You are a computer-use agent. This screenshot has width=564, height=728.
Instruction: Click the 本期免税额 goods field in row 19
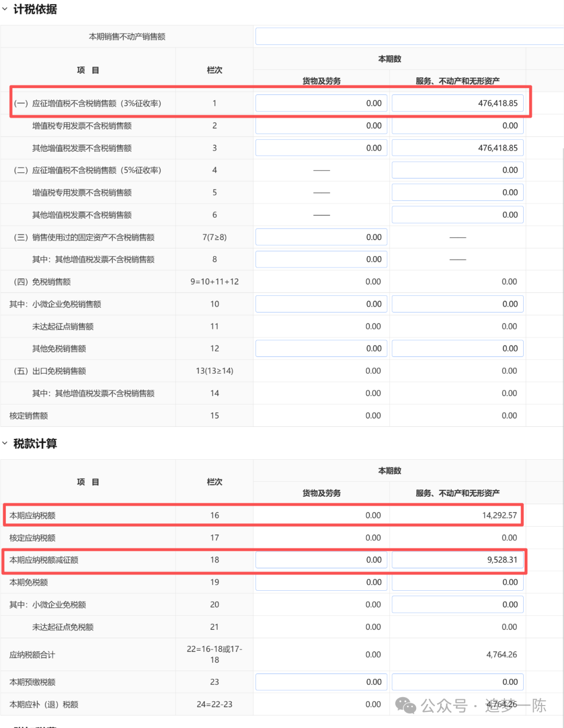coord(321,582)
